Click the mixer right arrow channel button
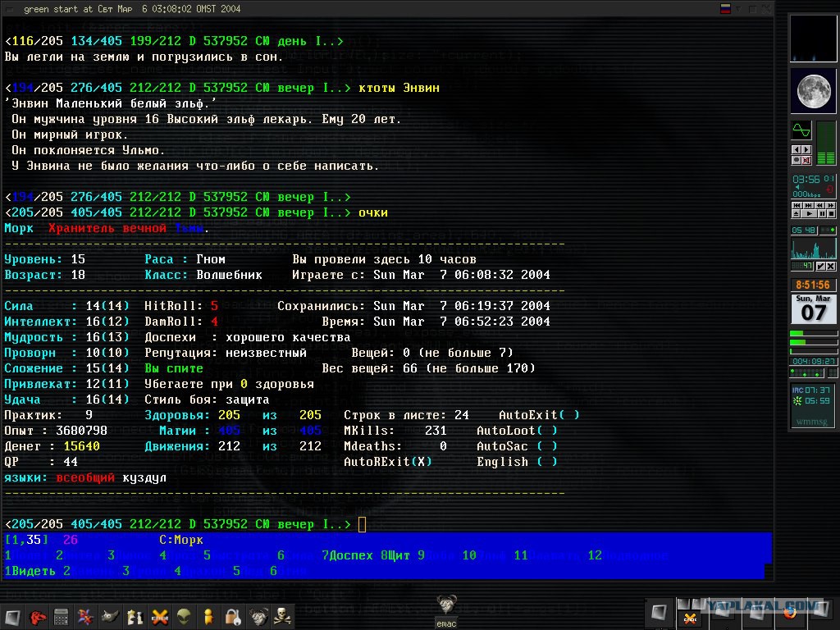Image resolution: width=840 pixels, height=630 pixels. tap(807, 149)
